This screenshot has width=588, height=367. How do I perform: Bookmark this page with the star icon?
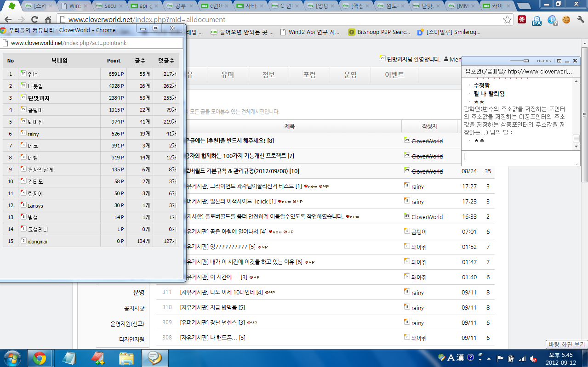507,20
